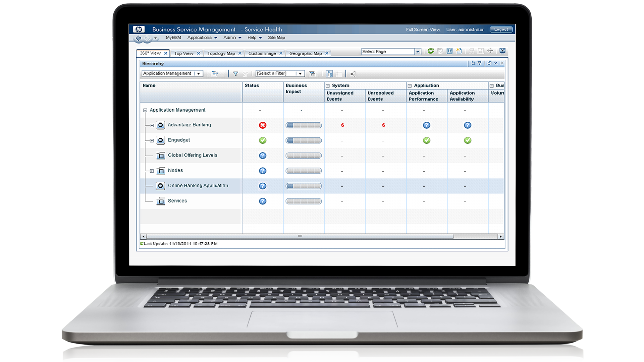Expand the Engadget node
This screenshot has width=644, height=362.
click(152, 140)
